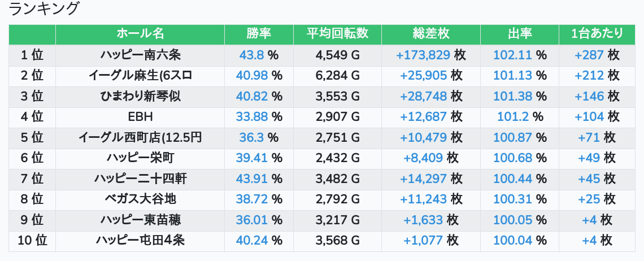Select the ひまわり新琴似 hall name
Viewport: 644px width, 261px height.
tap(140, 96)
